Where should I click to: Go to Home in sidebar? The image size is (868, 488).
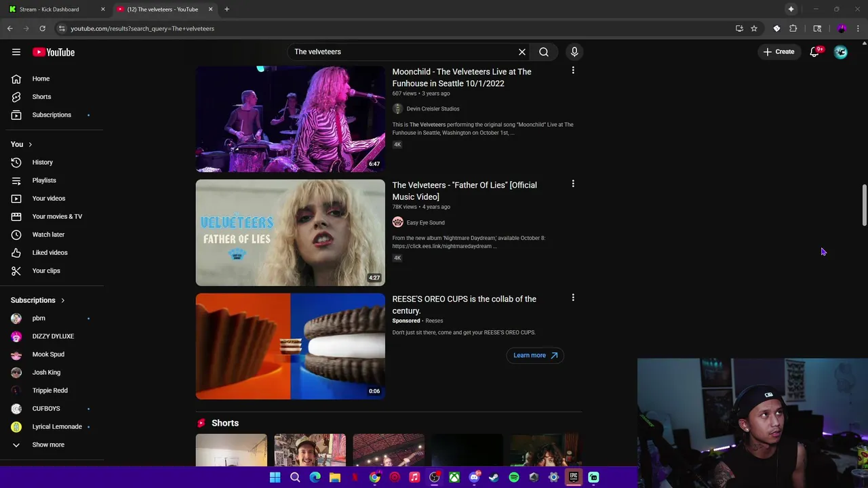click(52, 79)
